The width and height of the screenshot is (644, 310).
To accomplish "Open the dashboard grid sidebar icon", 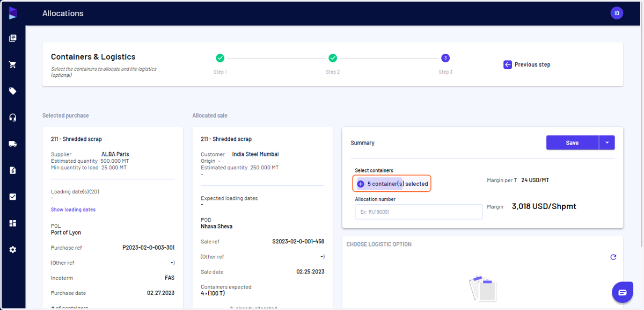I will pyautogui.click(x=13, y=223).
